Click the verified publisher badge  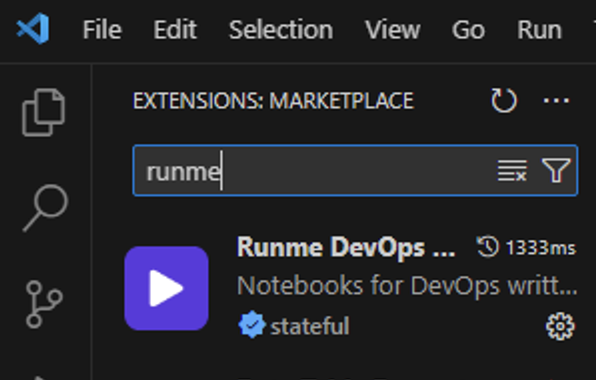click(251, 325)
